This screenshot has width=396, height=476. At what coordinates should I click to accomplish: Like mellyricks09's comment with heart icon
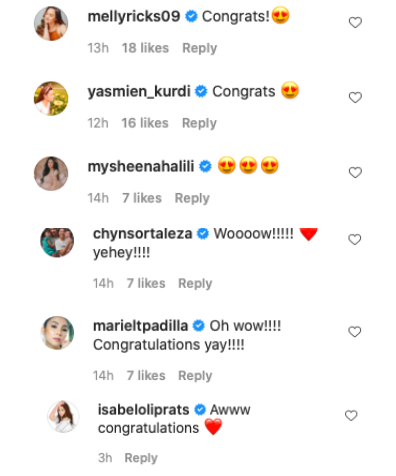tap(355, 23)
